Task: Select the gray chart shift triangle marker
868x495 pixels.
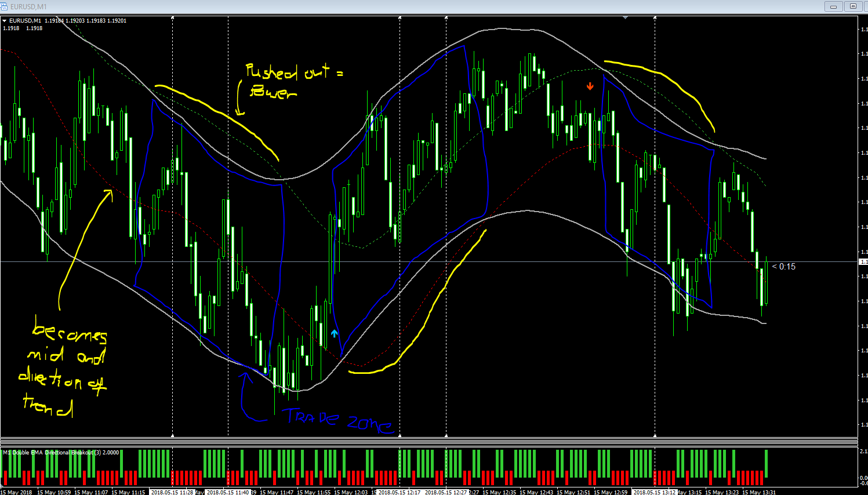Action: (625, 18)
